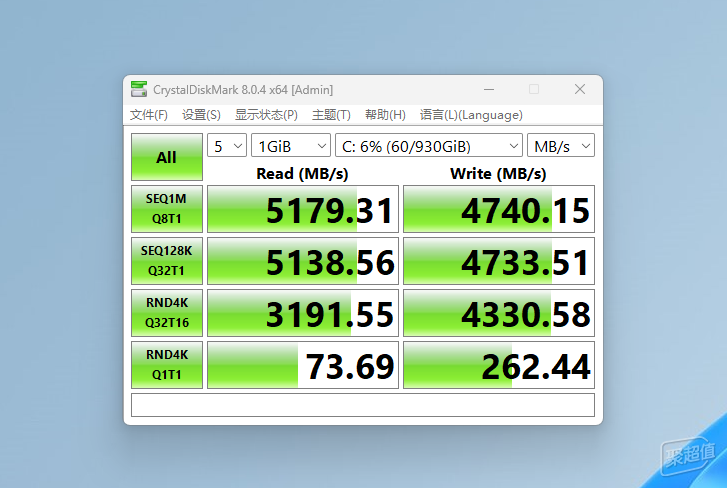Select the RND4K Q1T1 write result 262.44
Viewport: 727px width, 488px height.
tap(499, 365)
